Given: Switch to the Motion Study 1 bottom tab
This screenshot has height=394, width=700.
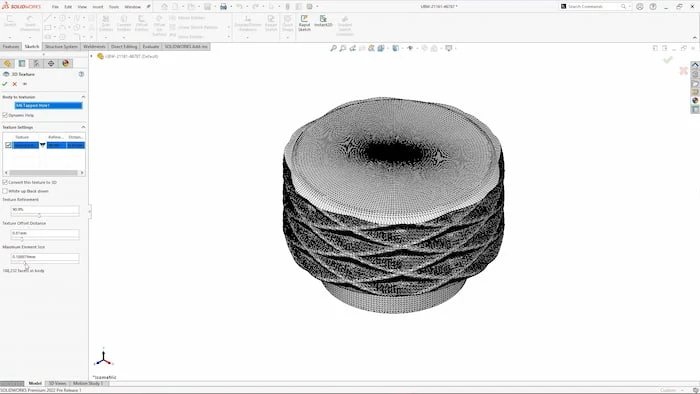Looking at the screenshot, I should (x=88, y=383).
